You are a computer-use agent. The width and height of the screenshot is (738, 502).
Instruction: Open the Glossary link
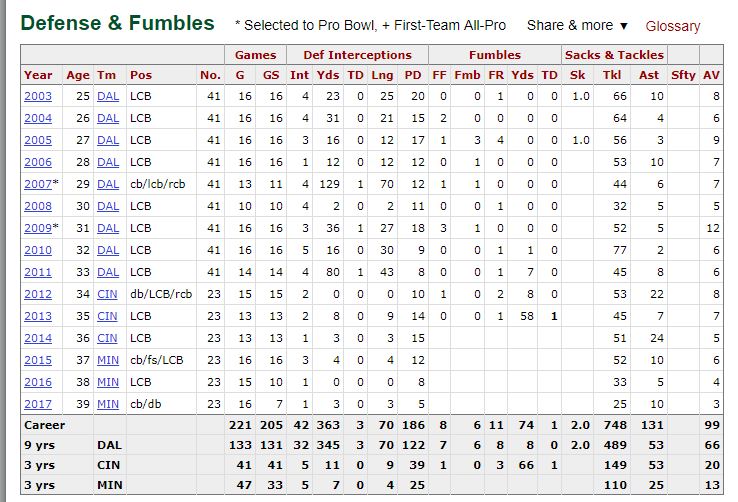(x=673, y=26)
